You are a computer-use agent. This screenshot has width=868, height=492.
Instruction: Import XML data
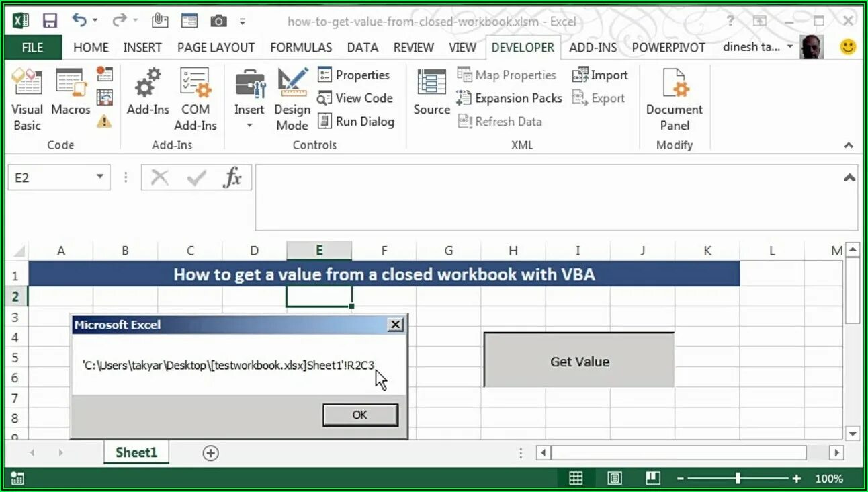[x=600, y=75]
